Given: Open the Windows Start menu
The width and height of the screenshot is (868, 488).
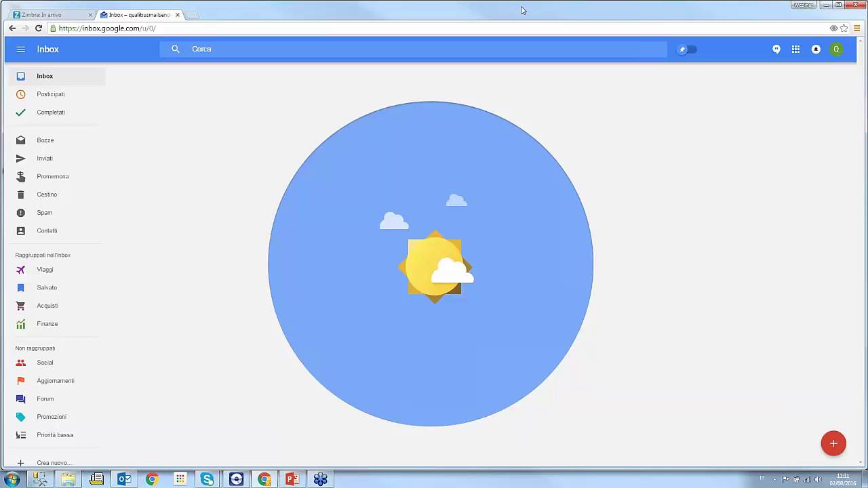Looking at the screenshot, I should pyautogui.click(x=12, y=479).
